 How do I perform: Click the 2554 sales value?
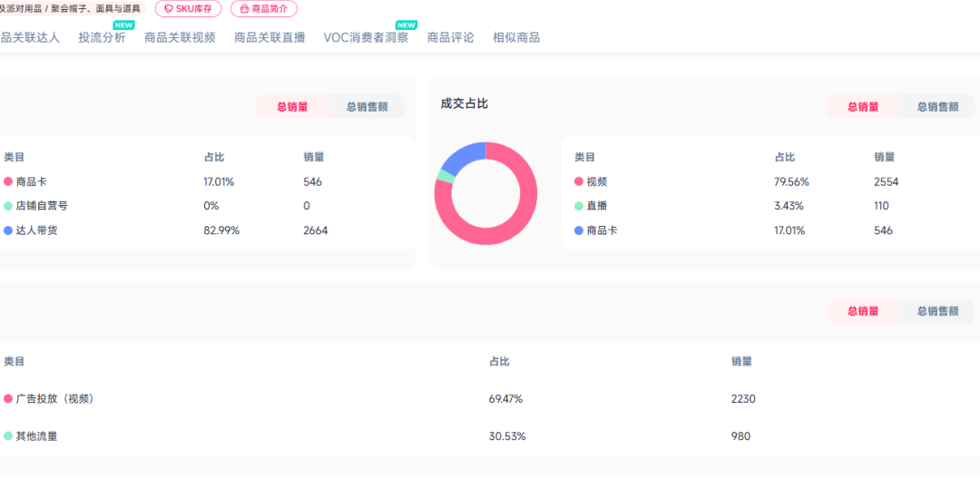click(x=887, y=181)
